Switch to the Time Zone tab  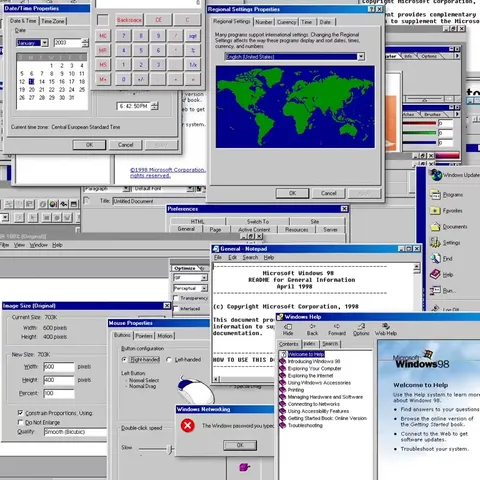coord(53,21)
